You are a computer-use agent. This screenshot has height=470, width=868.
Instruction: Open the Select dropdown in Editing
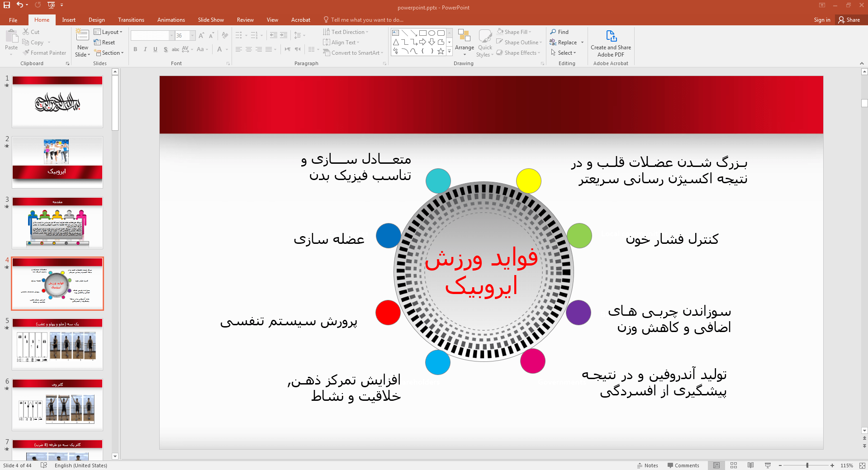[x=564, y=53]
